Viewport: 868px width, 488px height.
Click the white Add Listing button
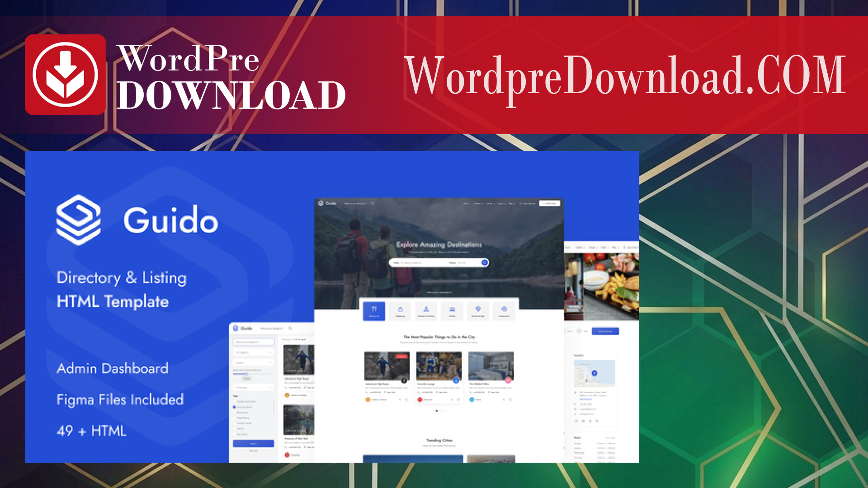point(549,203)
